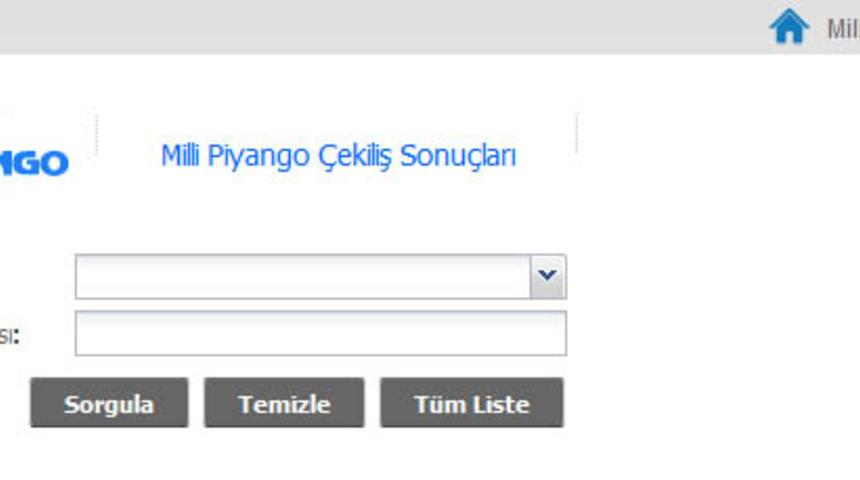Viewport: 860px width, 480px height.
Task: Click the Sorgula button
Action: click(x=109, y=402)
